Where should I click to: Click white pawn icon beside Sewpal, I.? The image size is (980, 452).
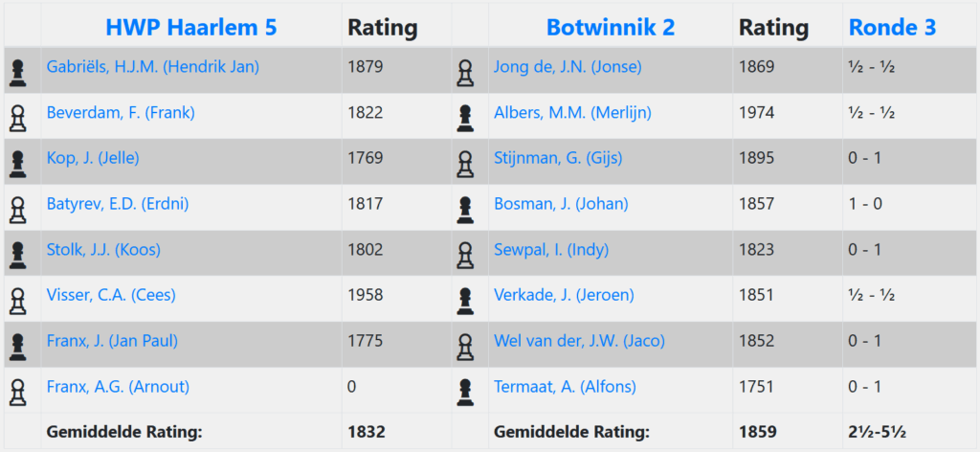point(465,255)
